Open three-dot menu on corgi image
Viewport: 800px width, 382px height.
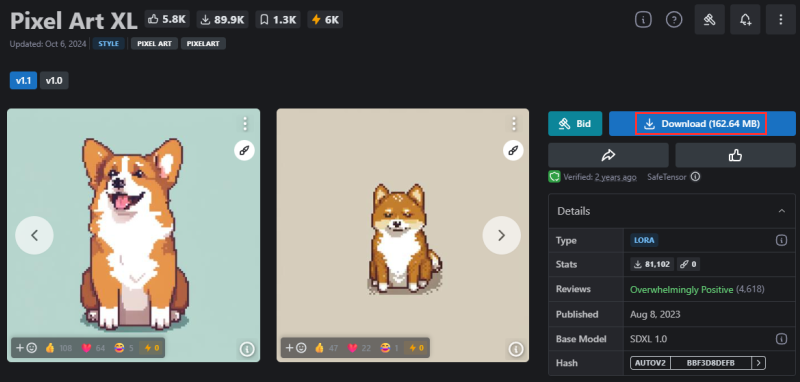coord(245,124)
